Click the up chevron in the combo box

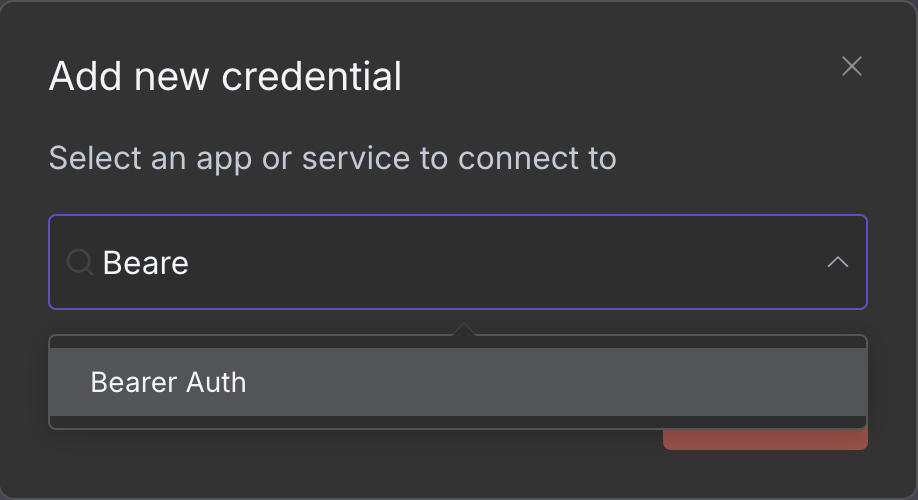coord(837,262)
